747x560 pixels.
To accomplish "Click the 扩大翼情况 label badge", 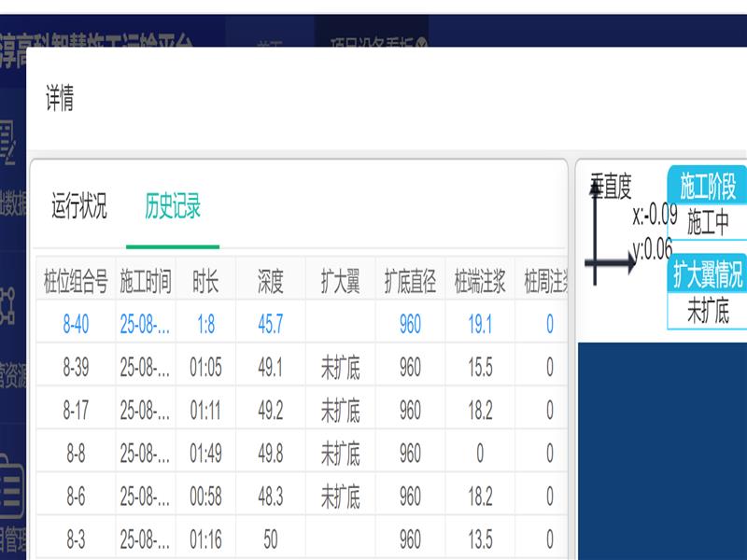I will coord(708,274).
